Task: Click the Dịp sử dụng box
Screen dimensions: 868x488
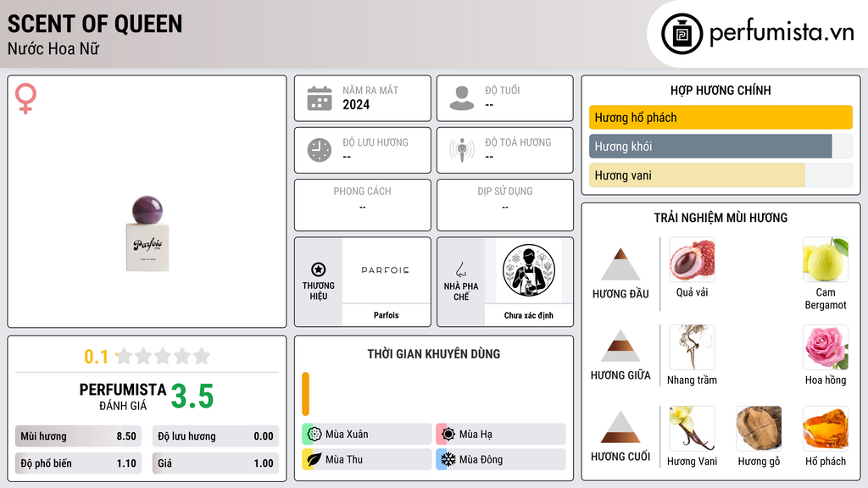Action: tap(505, 205)
